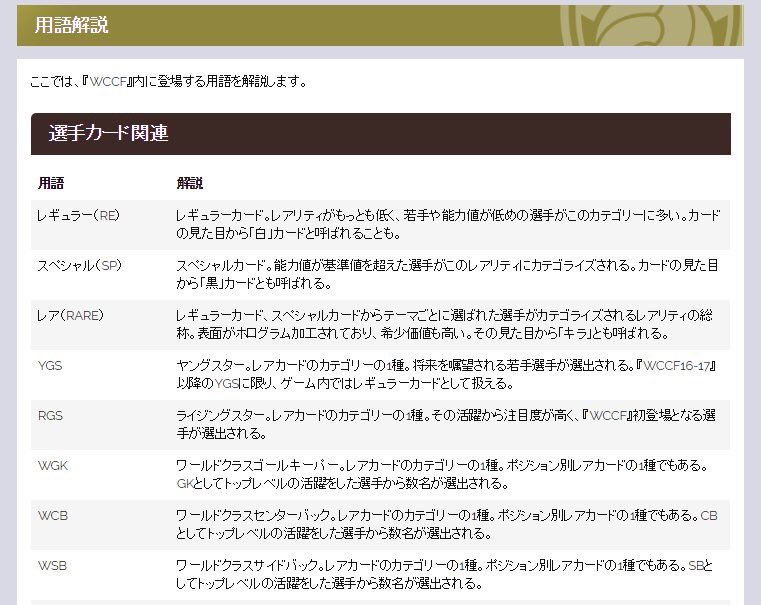The height and width of the screenshot is (605, 761).
Task: Select the ライジングスター description text
Action: tap(446, 424)
